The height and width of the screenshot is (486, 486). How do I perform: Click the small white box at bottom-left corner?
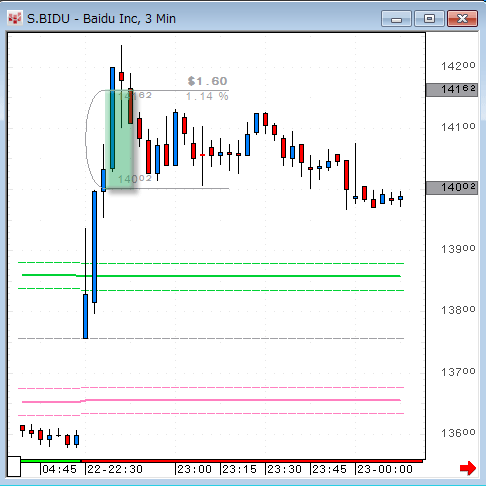coord(14,466)
